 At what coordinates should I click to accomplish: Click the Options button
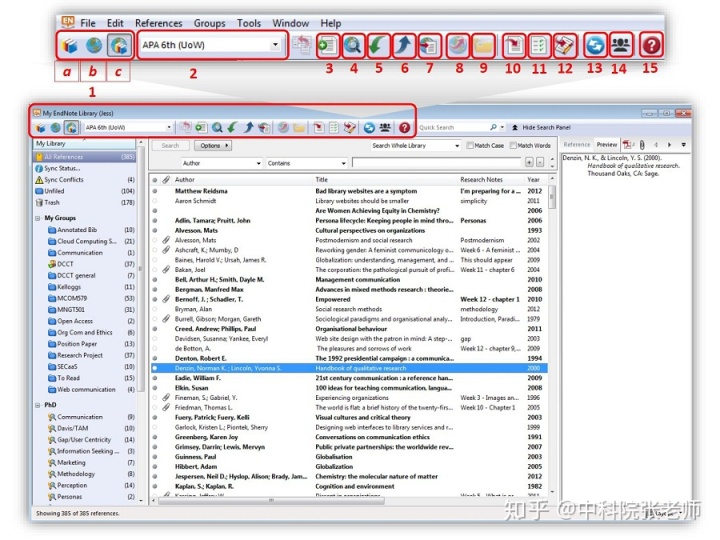click(213, 146)
